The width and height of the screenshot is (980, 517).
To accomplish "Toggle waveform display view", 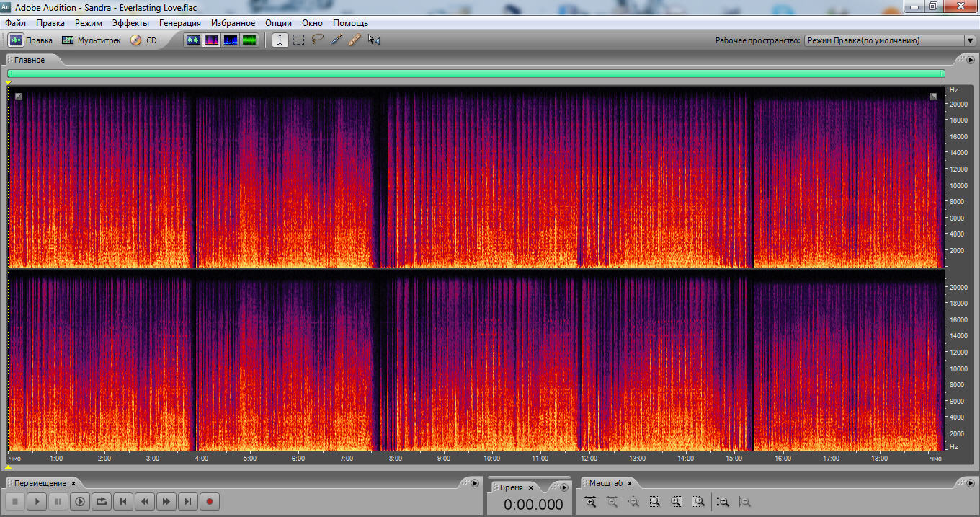I will [193, 40].
